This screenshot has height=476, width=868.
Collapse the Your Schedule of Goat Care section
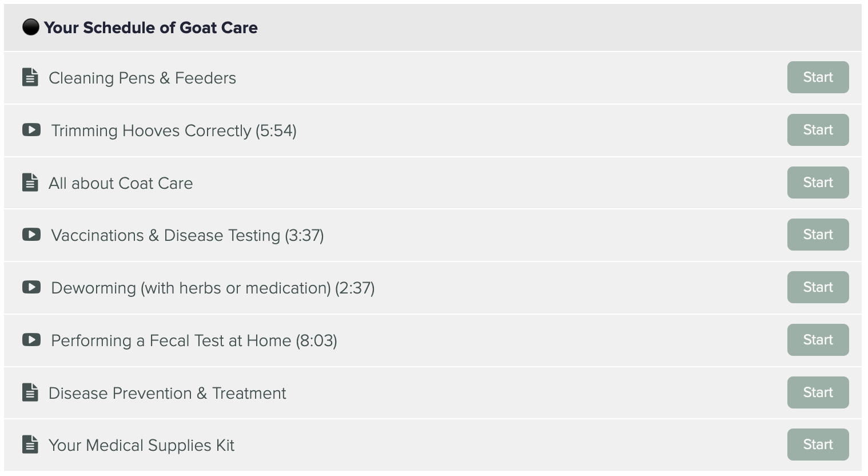tap(433, 27)
